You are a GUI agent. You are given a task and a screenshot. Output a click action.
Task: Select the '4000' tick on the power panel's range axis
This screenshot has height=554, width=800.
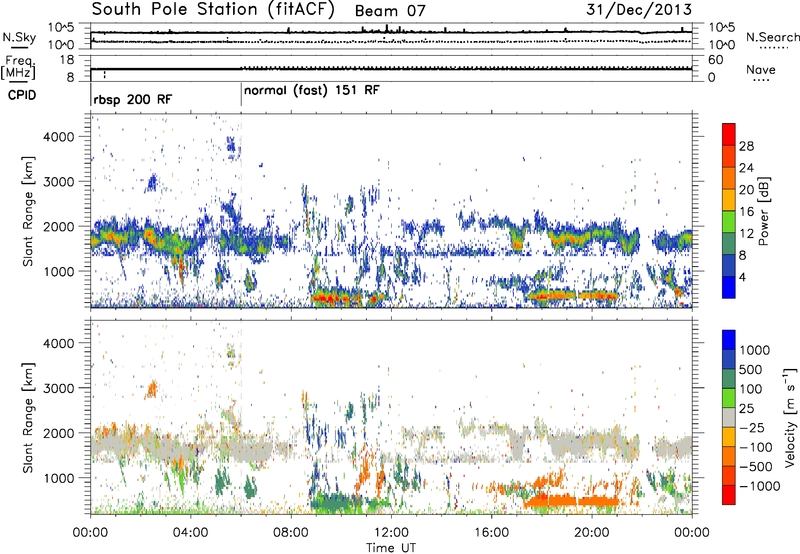(59, 137)
